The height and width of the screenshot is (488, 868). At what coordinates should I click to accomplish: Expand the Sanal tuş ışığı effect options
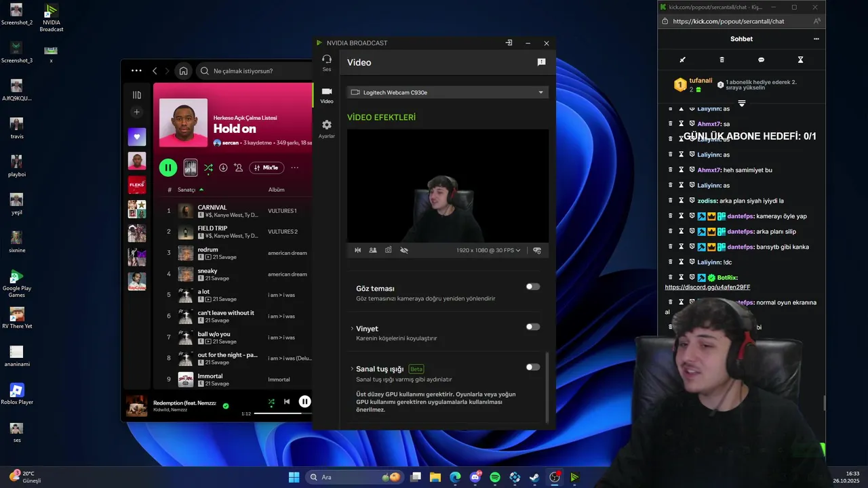point(352,369)
